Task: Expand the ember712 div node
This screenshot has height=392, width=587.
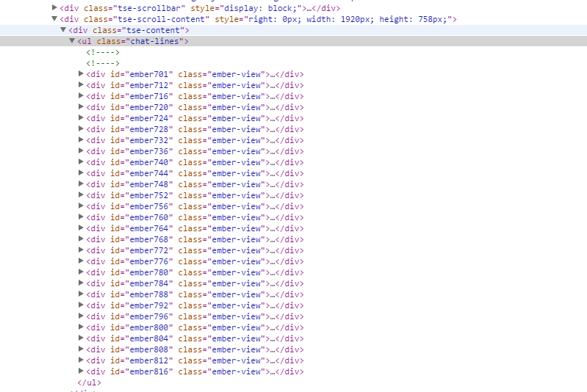Action: pyautogui.click(x=81, y=84)
